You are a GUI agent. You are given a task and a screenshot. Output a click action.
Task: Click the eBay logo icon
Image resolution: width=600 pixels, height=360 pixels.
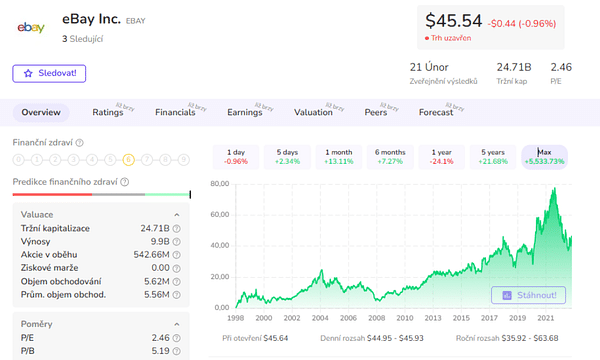[x=31, y=27]
